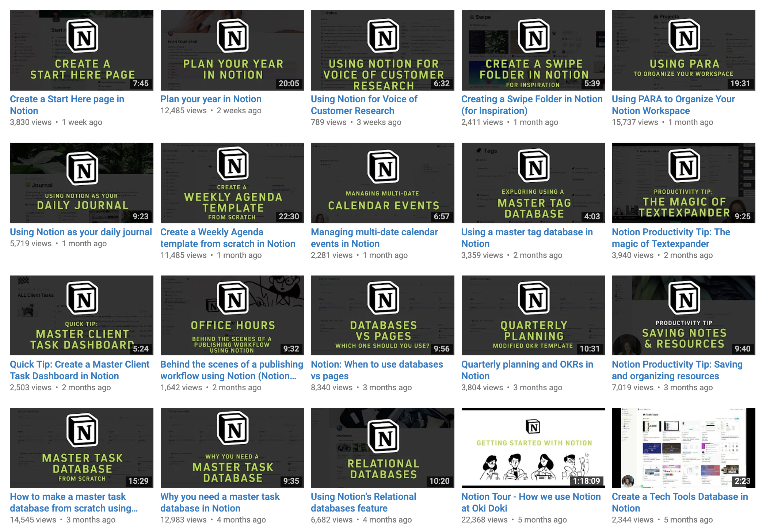Open 'Creating a Swipe Folder in Notion' title

(x=532, y=105)
